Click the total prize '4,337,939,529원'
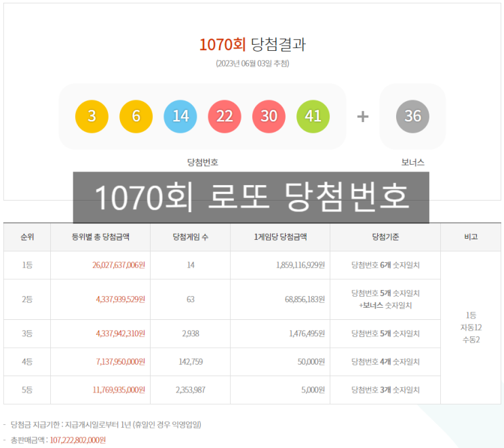The height and width of the screenshot is (448, 504). pyautogui.click(x=120, y=300)
